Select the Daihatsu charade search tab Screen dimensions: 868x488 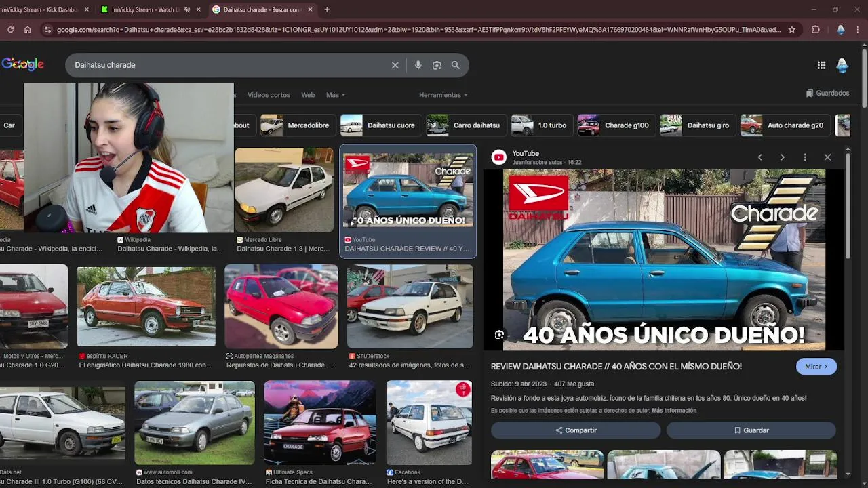(263, 9)
